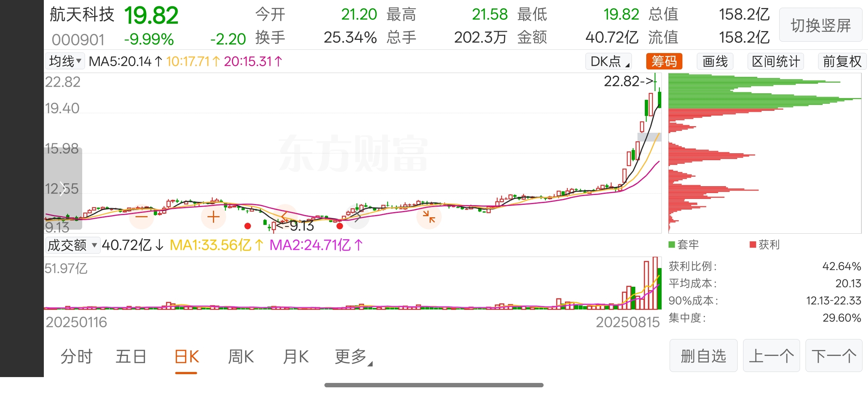The height and width of the screenshot is (395, 868).
Task: Tap the left arrow chart scroll icon
Action: [x=285, y=217]
